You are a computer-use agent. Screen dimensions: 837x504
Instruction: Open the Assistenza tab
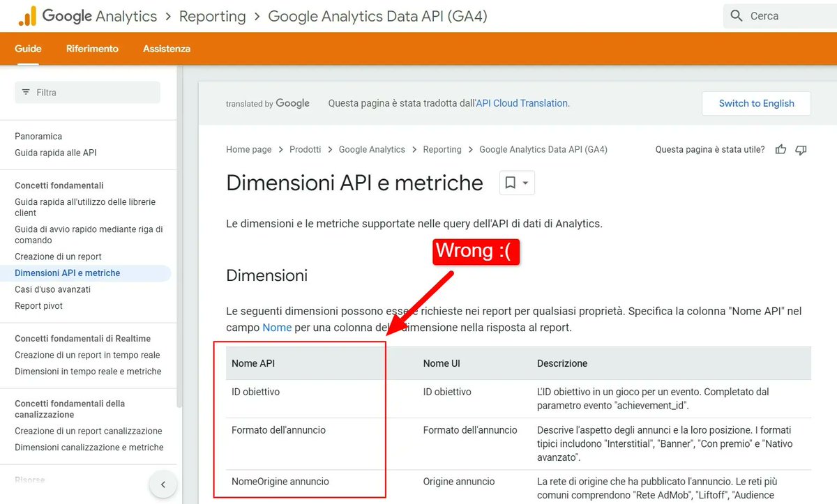(167, 49)
